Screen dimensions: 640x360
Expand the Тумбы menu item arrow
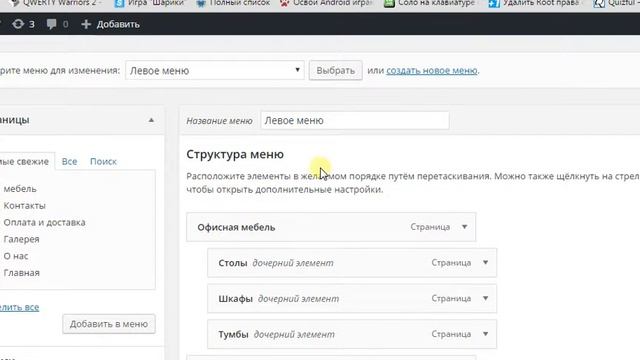[485, 334]
